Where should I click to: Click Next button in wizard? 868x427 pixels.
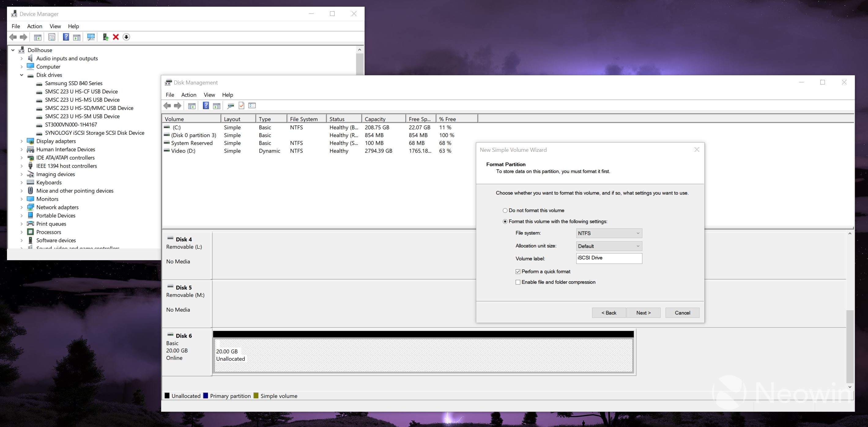coord(643,313)
